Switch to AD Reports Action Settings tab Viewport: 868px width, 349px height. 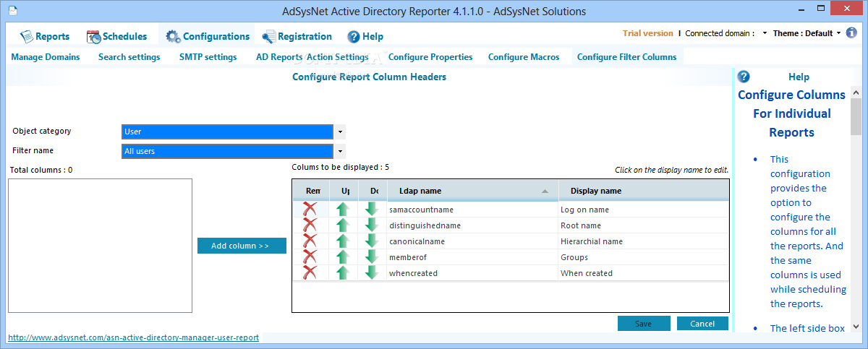coord(312,57)
